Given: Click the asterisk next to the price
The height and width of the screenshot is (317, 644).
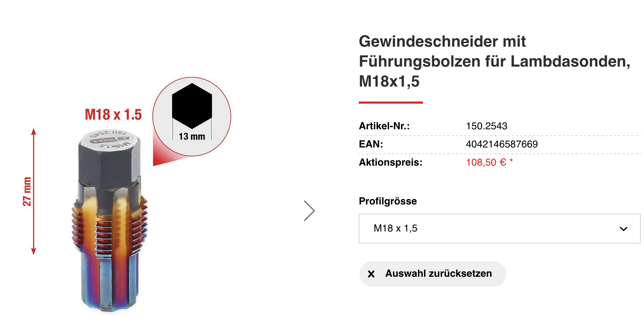Looking at the screenshot, I should 511,161.
